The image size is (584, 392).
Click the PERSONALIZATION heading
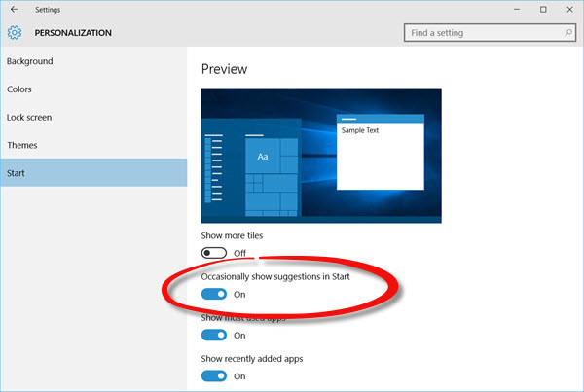(73, 33)
